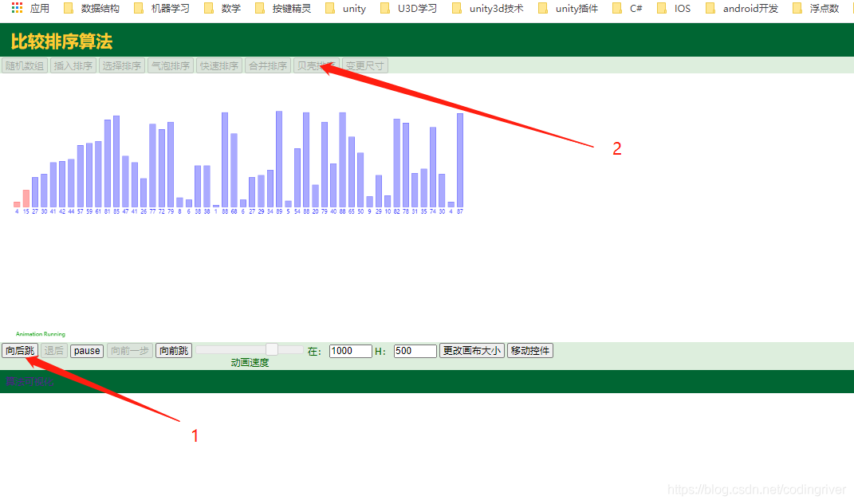Click the 向前一步 step forward button
Image resolution: width=854 pixels, height=504 pixels.
130,350
